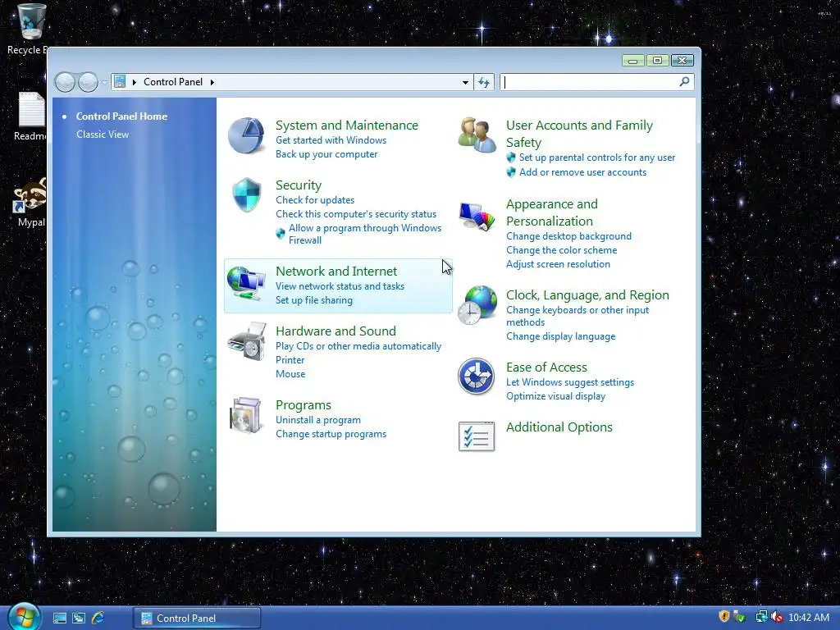
Task: Click the Forward navigation arrow button
Action: (88, 82)
